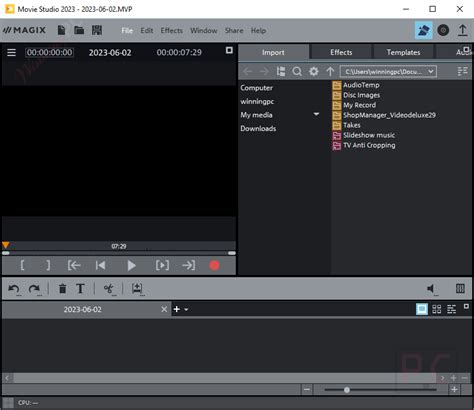
Task: Switch to the Import tab
Action: 273,52
